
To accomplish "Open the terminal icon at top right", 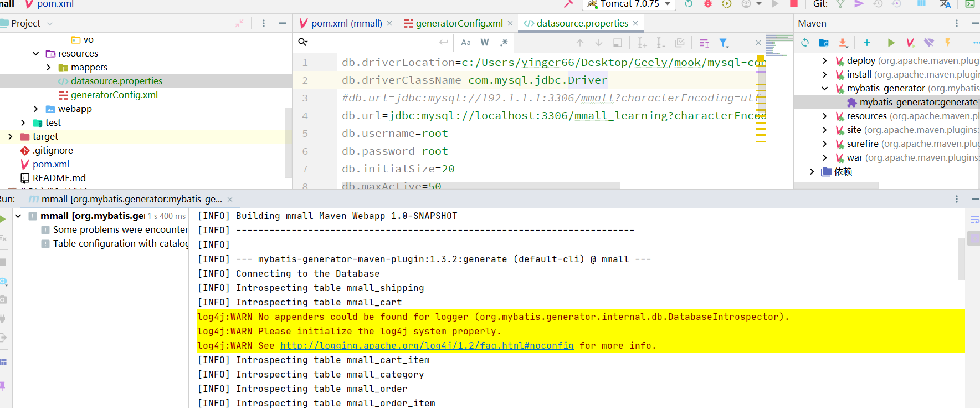I will pos(970,4).
